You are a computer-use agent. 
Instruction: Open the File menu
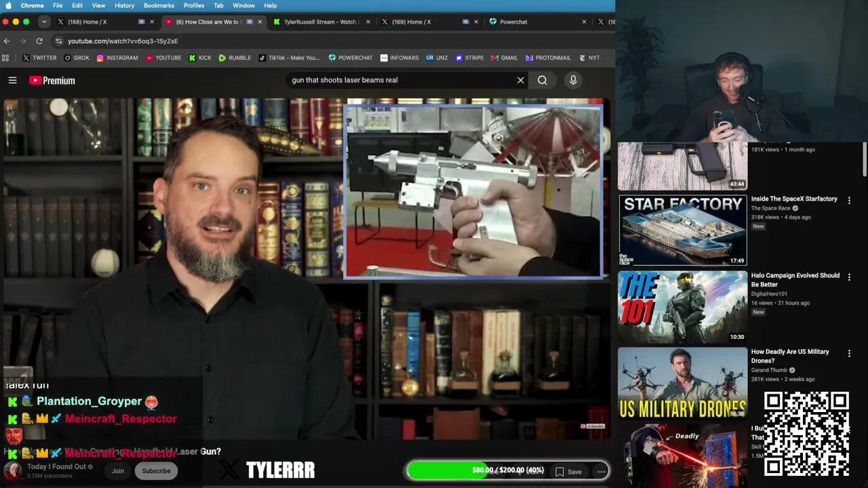(x=58, y=5)
